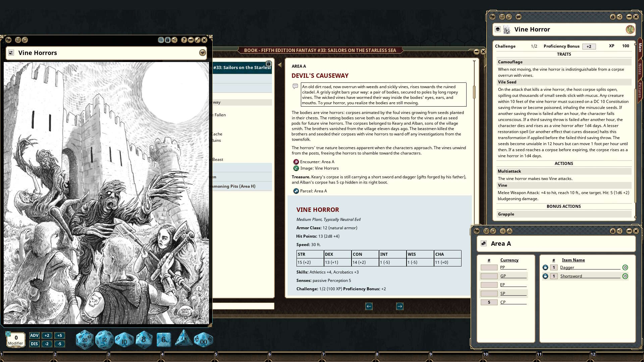Click the Vine attack description text
The height and width of the screenshot is (362, 644).
click(x=564, y=196)
